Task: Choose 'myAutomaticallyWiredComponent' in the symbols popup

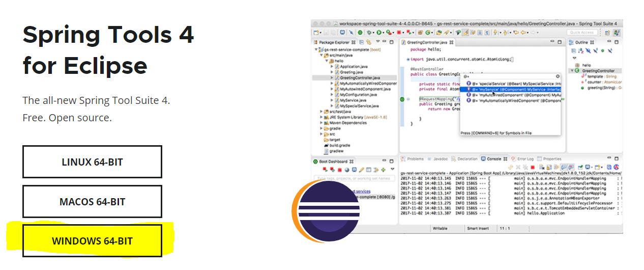Action: (513, 101)
